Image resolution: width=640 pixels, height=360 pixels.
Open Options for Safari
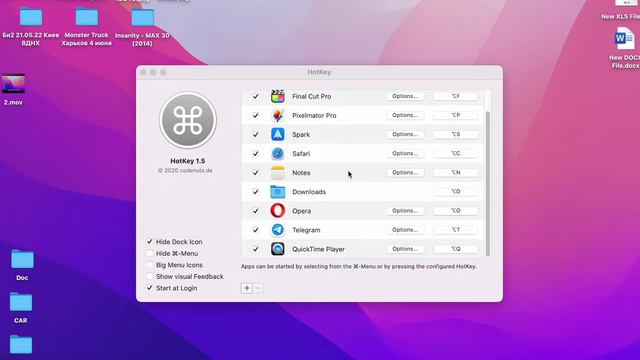point(405,153)
